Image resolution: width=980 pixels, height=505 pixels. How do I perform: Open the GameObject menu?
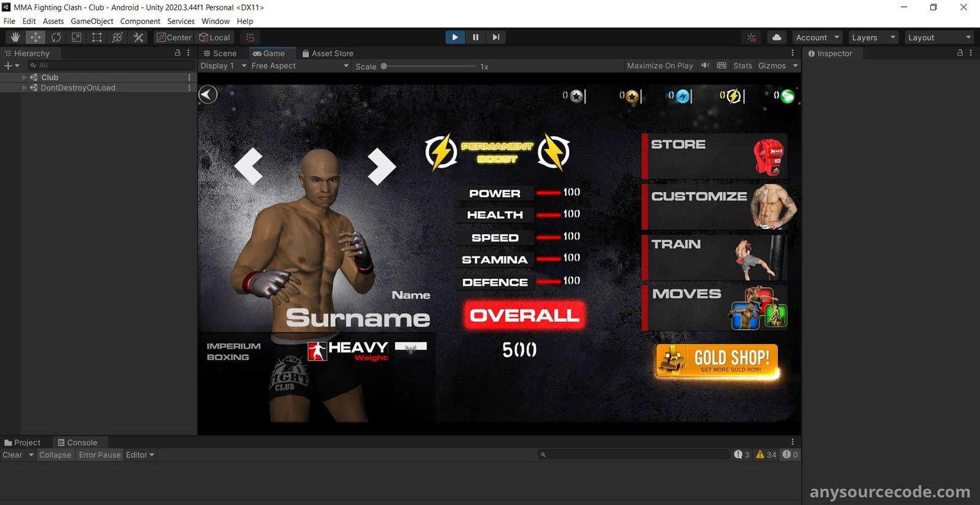pyautogui.click(x=92, y=21)
